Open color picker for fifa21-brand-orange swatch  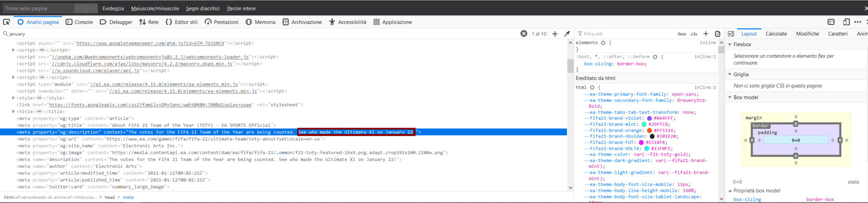[x=649, y=130]
